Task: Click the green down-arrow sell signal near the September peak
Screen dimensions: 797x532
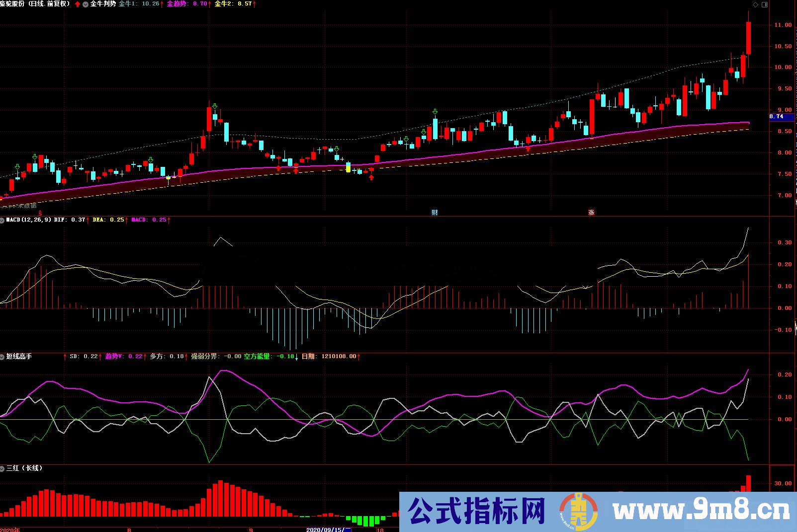Action: coord(214,106)
